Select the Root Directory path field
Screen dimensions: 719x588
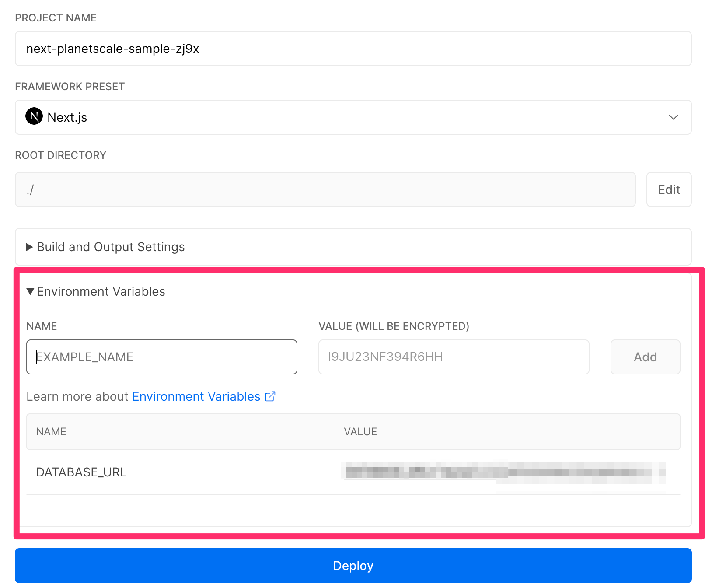tap(325, 189)
